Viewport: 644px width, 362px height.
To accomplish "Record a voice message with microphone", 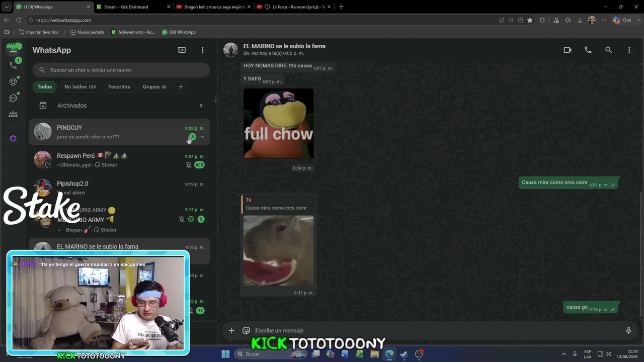I will coord(628,330).
